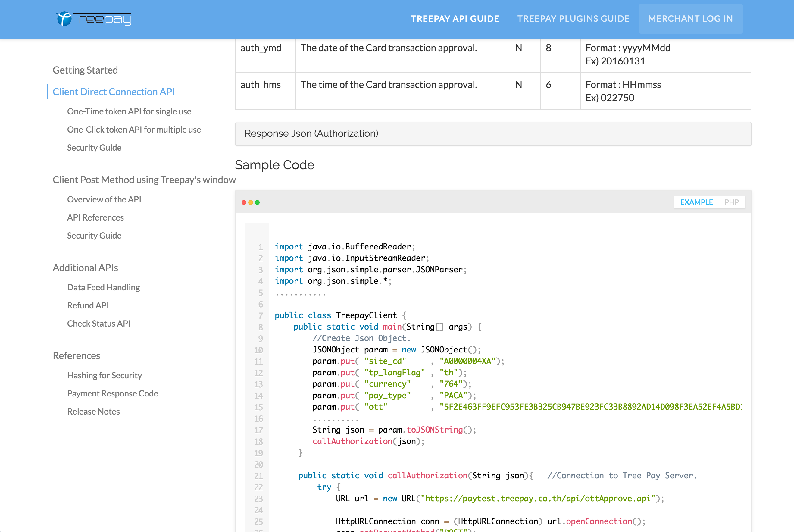Open the Client Direct Connection API section
Image resolution: width=794 pixels, height=532 pixels.
pos(114,92)
